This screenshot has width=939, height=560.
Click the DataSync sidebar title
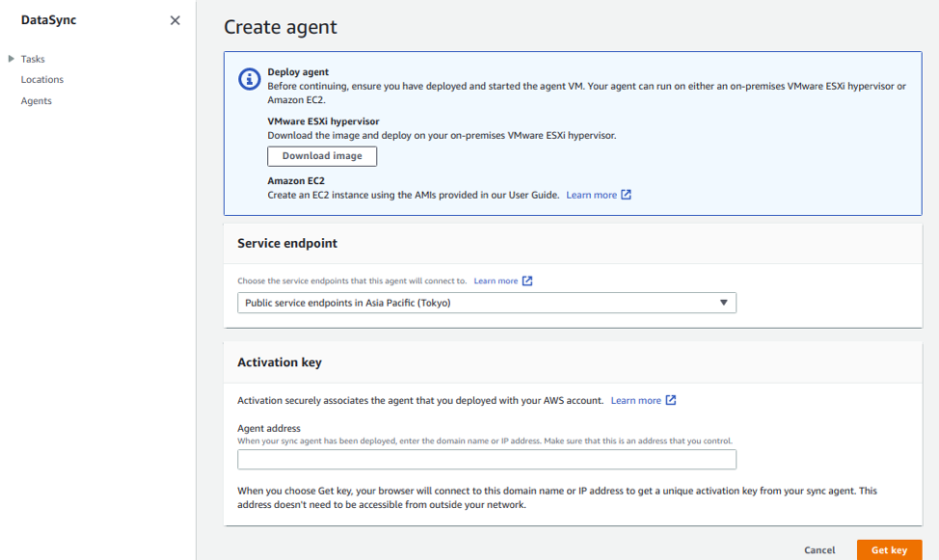(48, 20)
